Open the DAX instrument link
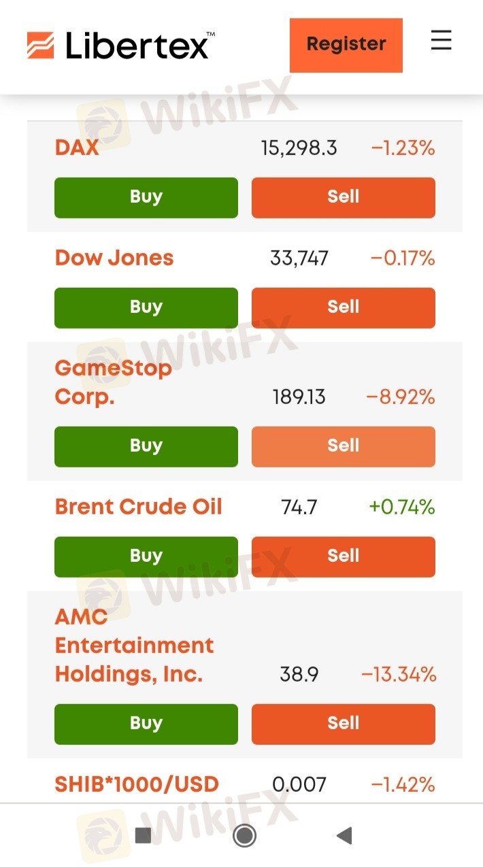This screenshot has width=483, height=868. 77,148
